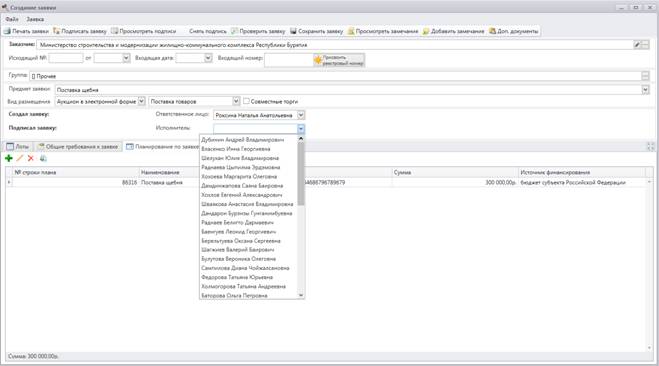Click the Сумма column header

455,172
